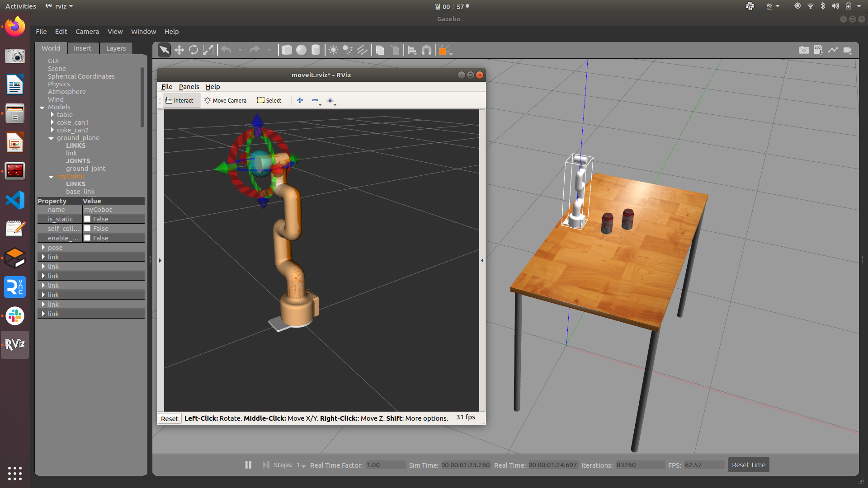Click the World tree scrollbar
868x488 pixels.
click(x=142, y=97)
